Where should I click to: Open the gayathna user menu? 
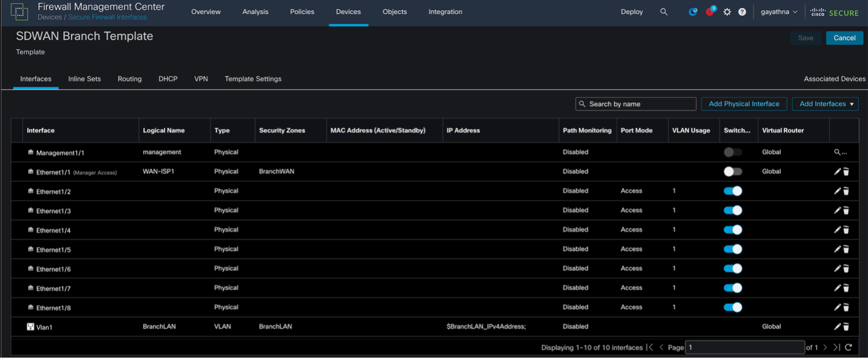[779, 12]
